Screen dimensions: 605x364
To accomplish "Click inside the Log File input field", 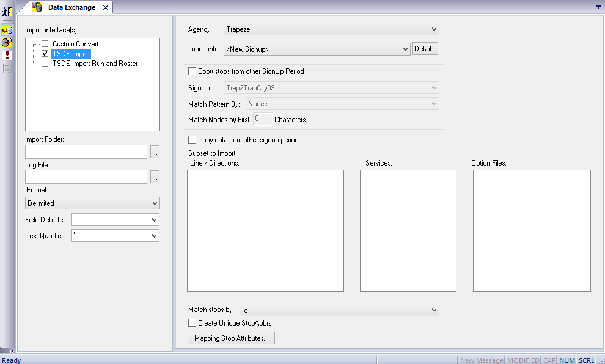I will [86, 177].
